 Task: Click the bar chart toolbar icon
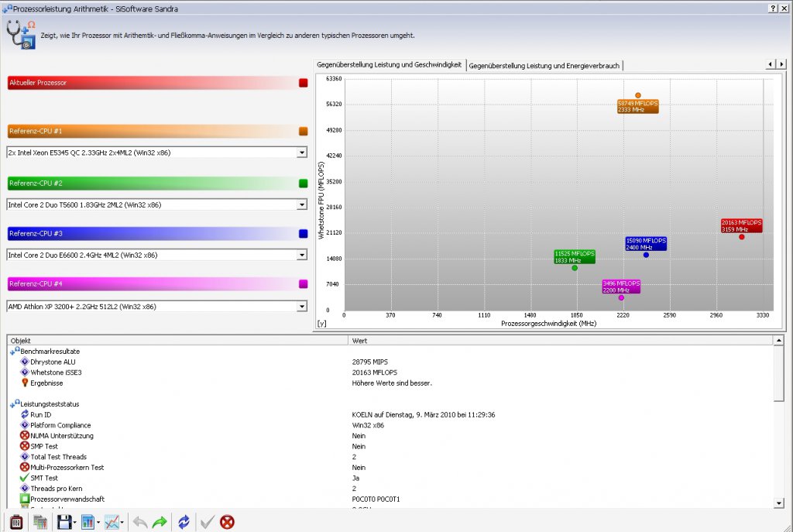pos(88,522)
